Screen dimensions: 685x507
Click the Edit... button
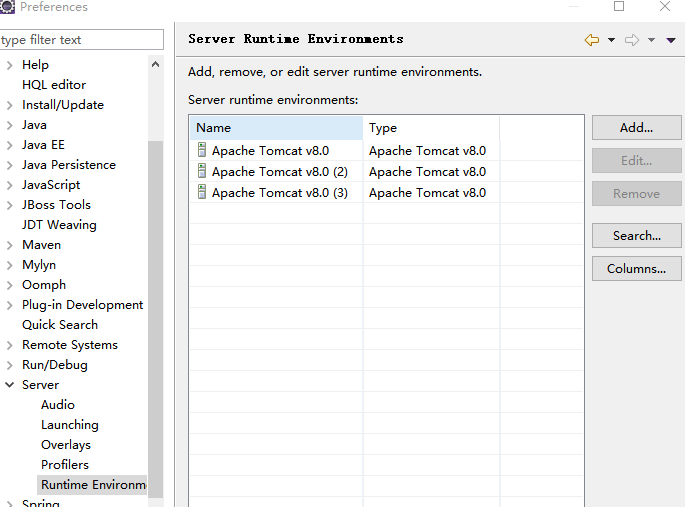coord(637,161)
